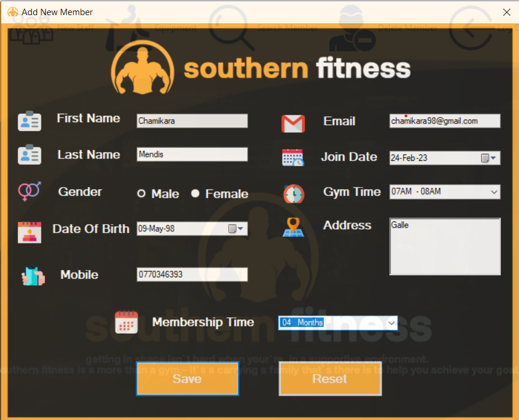Open the Gym Time dropdown
The width and height of the screenshot is (519, 420).
pos(493,192)
